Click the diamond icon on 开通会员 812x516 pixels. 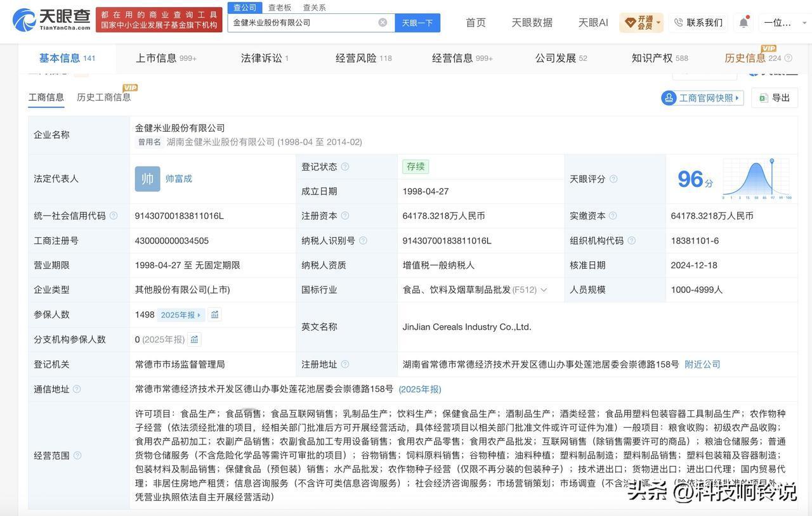tap(631, 23)
